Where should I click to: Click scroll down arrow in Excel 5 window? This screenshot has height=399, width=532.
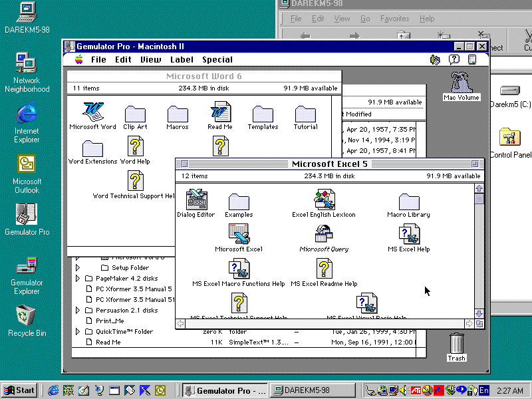pyautogui.click(x=479, y=313)
